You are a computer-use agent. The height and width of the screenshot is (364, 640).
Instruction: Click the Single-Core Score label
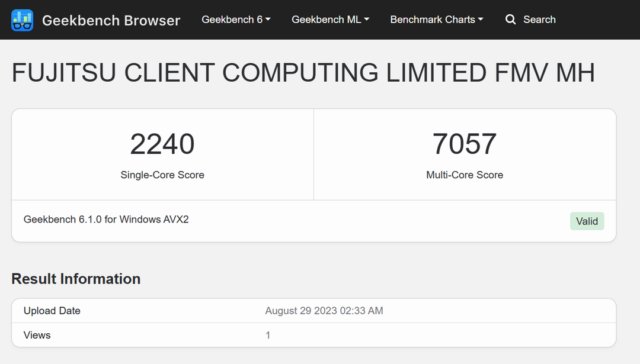click(x=162, y=175)
